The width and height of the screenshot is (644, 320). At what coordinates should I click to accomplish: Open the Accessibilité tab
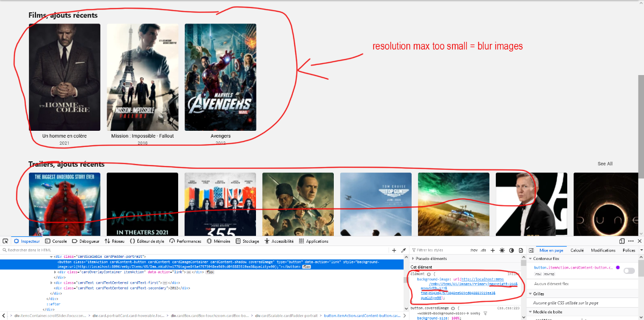(x=279, y=241)
